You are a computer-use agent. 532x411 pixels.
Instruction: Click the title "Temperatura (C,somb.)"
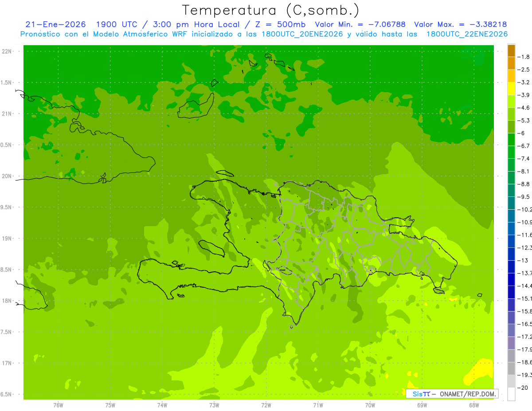pyautogui.click(x=270, y=10)
